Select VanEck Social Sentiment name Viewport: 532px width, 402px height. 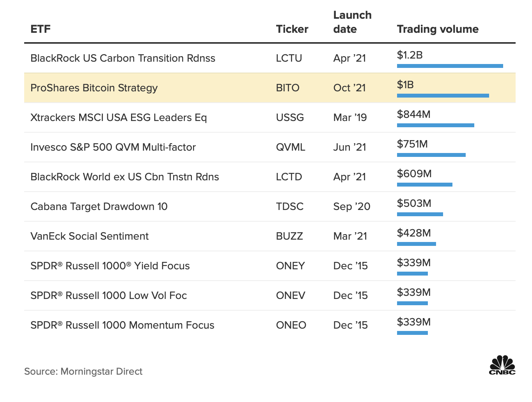click(x=90, y=236)
